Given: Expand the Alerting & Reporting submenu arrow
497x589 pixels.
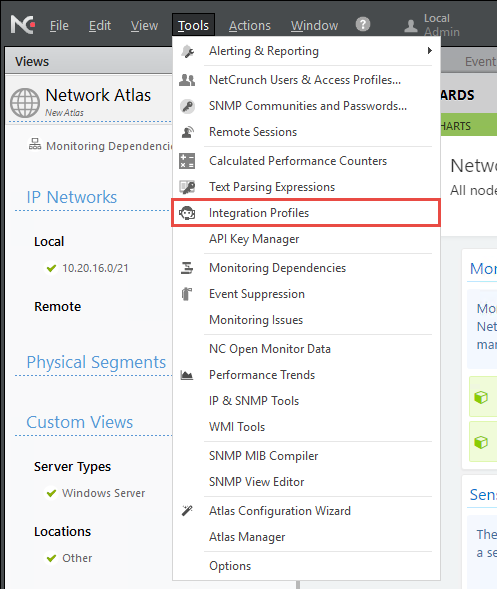Looking at the screenshot, I should click(x=429, y=51).
